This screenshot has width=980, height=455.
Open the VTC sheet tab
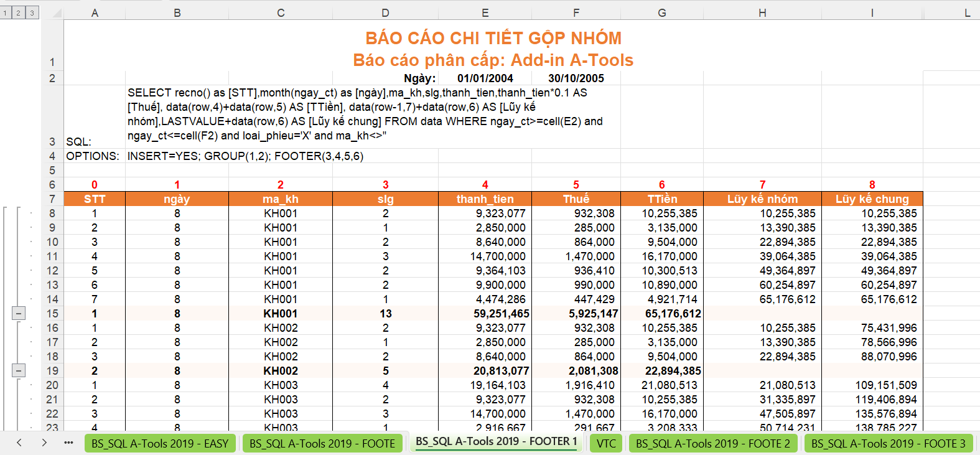(606, 443)
